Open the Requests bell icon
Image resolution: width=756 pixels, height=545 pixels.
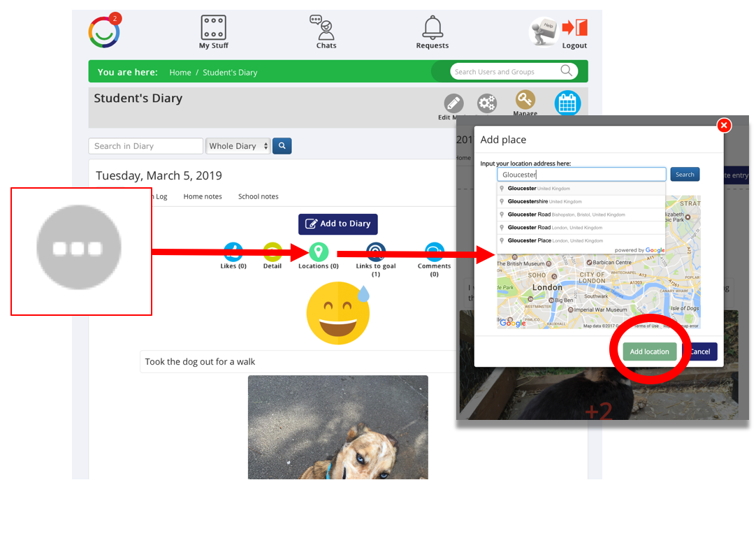pos(432,32)
